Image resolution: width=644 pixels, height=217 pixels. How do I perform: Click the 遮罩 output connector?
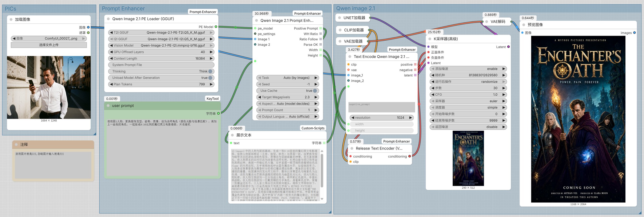tap(88, 33)
